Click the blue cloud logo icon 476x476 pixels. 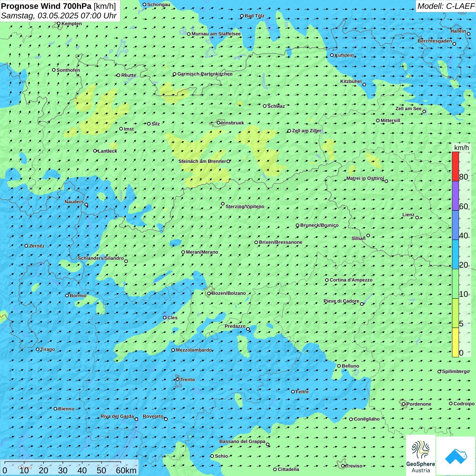pyautogui.click(x=456, y=456)
